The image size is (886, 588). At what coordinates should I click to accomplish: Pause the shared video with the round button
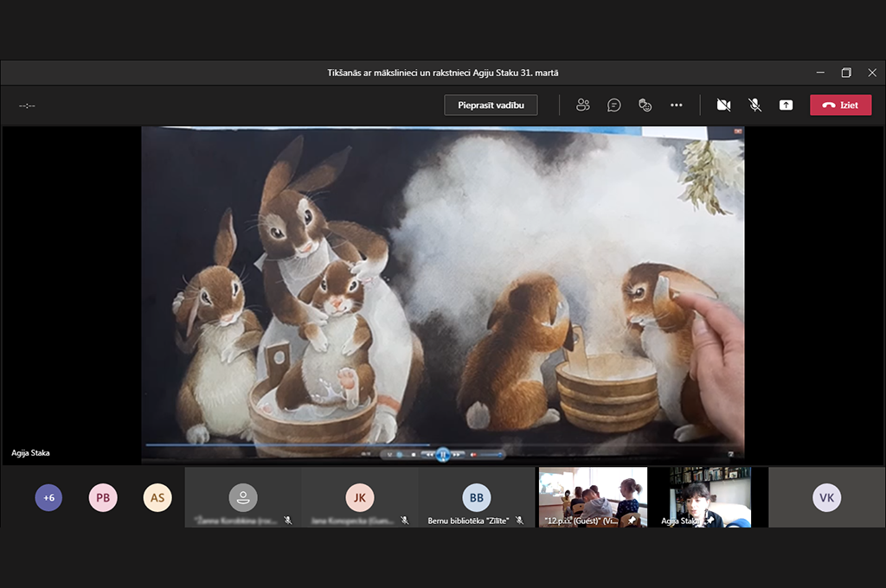tap(443, 454)
